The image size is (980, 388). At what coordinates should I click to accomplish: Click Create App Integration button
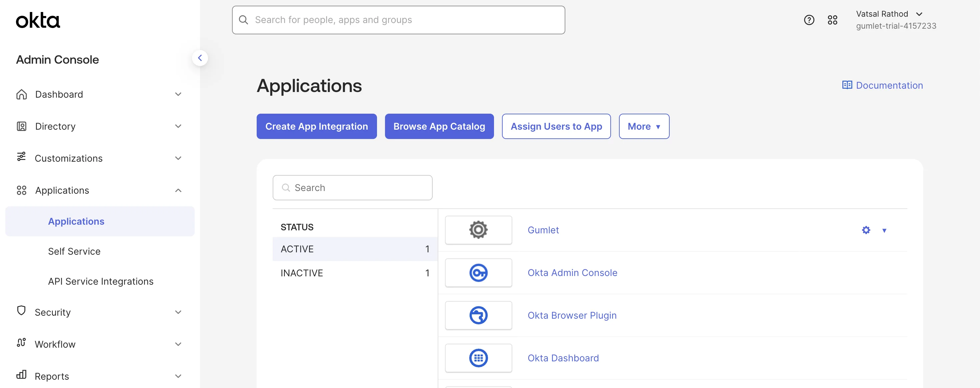tap(317, 126)
